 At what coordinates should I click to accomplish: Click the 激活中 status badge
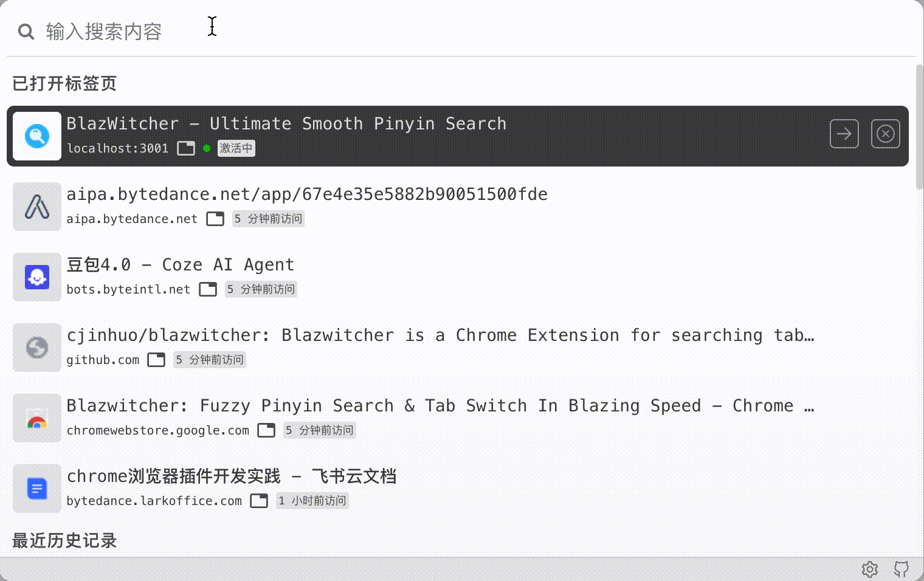(x=236, y=148)
